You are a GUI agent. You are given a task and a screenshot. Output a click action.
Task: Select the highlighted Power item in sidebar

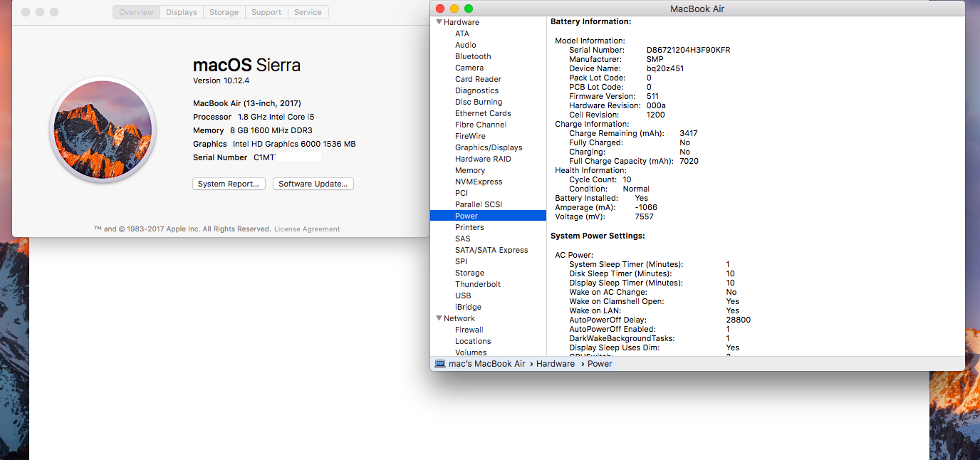488,216
